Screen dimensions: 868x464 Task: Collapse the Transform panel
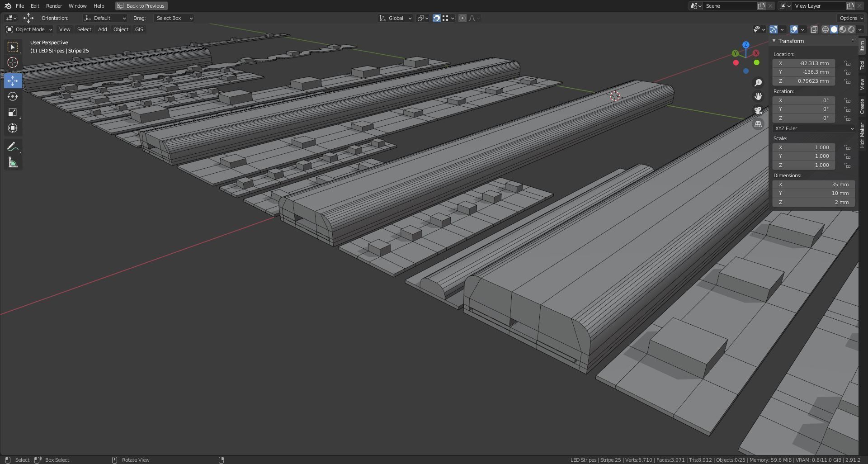tap(774, 41)
